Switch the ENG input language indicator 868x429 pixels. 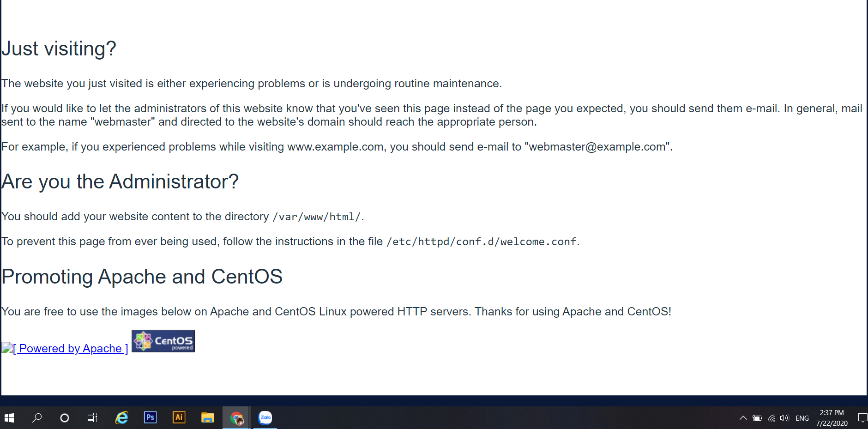pyautogui.click(x=802, y=418)
